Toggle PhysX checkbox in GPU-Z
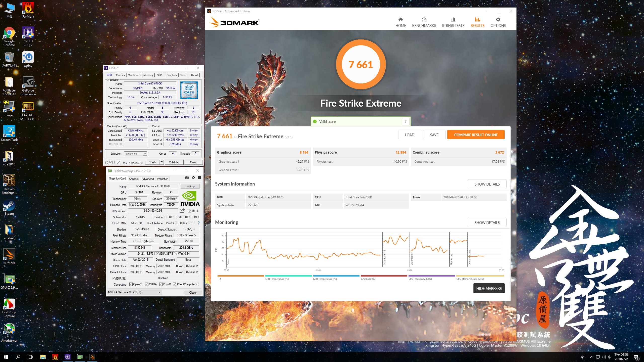 tap(161, 284)
